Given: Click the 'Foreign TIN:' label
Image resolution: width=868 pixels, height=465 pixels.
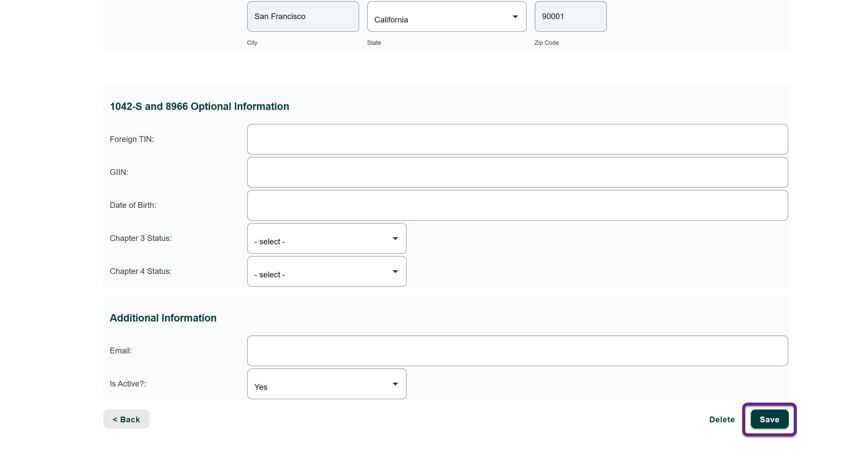Looking at the screenshot, I should pyautogui.click(x=131, y=139).
